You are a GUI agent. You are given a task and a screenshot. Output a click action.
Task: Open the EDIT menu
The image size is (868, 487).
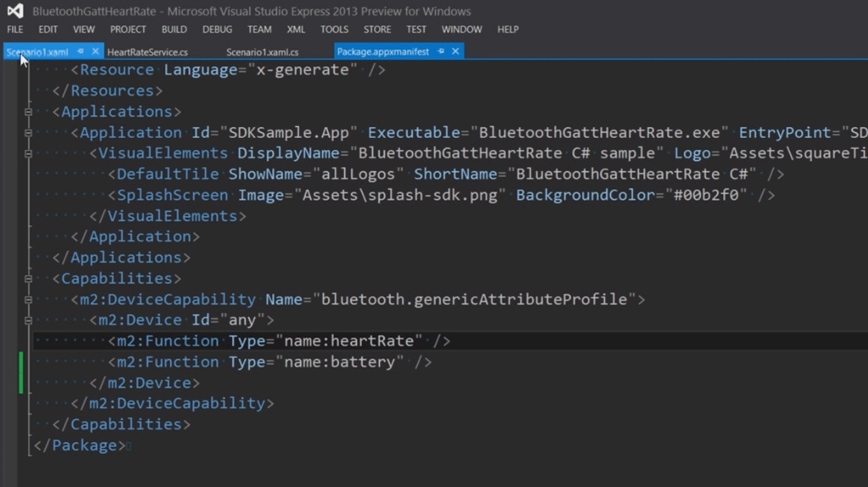point(47,30)
